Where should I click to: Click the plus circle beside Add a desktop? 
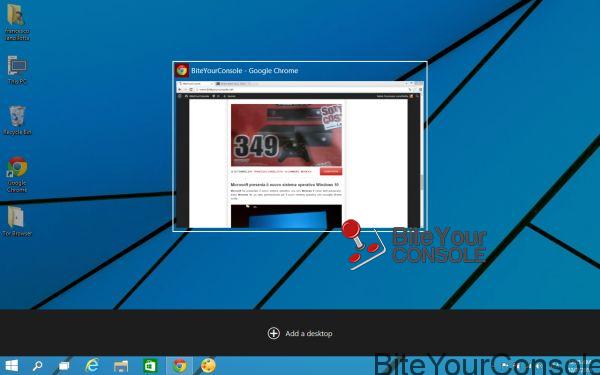274,333
